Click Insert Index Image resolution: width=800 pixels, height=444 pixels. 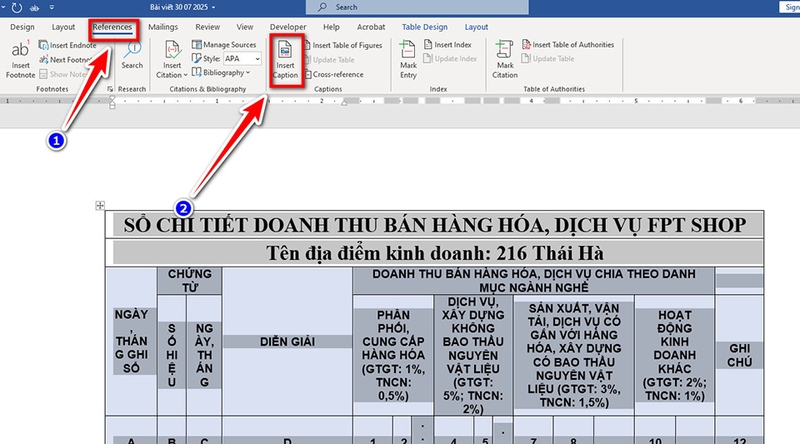(x=448, y=44)
